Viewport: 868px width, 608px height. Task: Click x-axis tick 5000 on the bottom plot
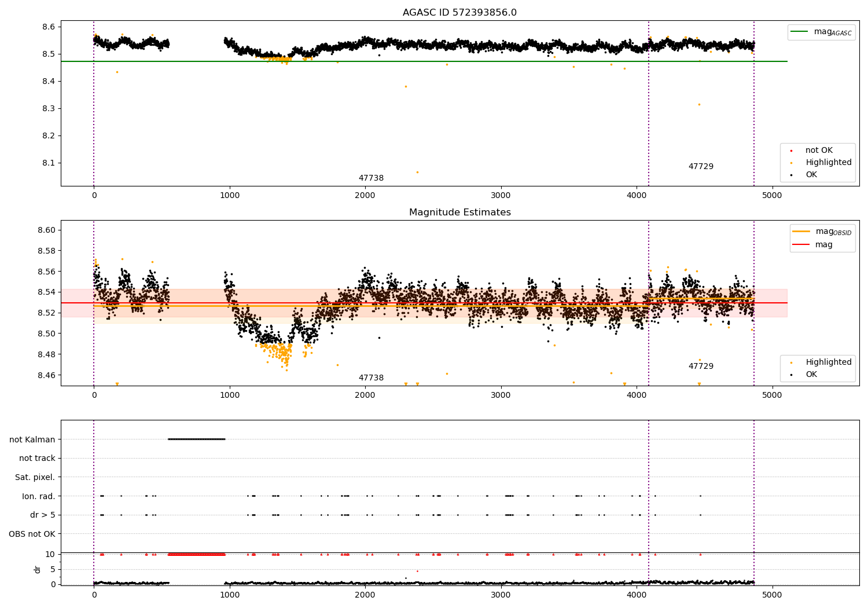coord(772,595)
